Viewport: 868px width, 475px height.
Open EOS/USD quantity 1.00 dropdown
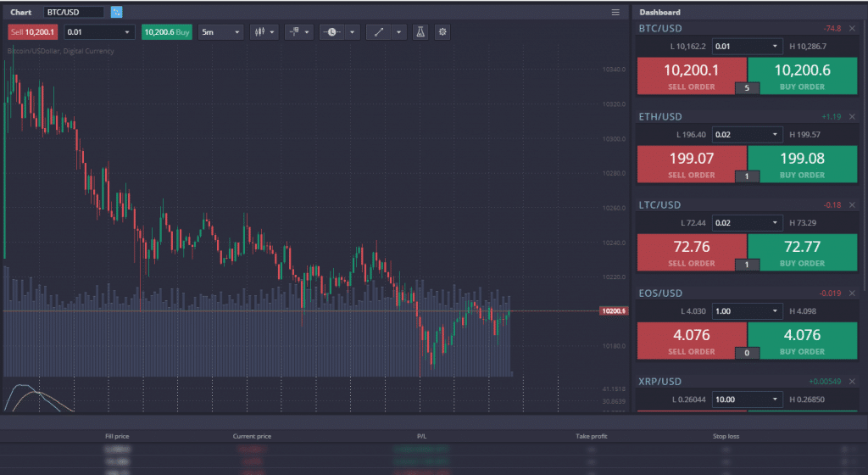tap(747, 311)
